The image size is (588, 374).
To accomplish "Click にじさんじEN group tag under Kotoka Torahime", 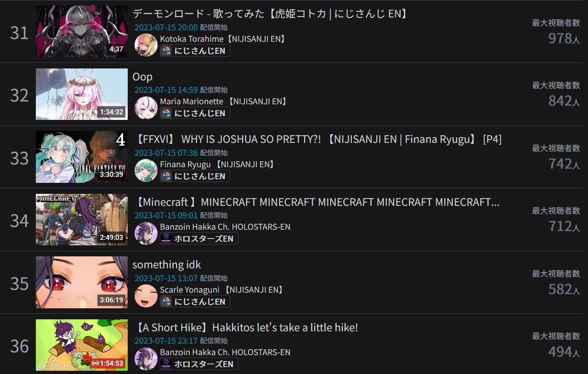I will 195,51.
